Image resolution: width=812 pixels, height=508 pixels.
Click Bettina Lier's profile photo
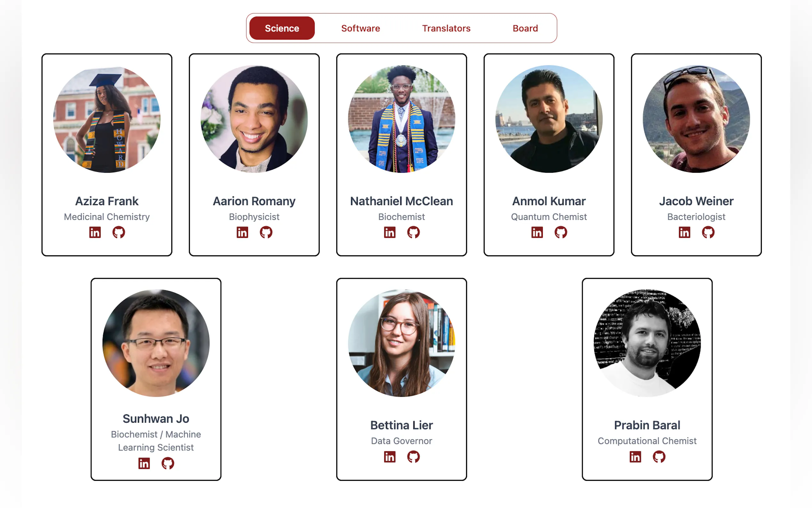(x=402, y=343)
